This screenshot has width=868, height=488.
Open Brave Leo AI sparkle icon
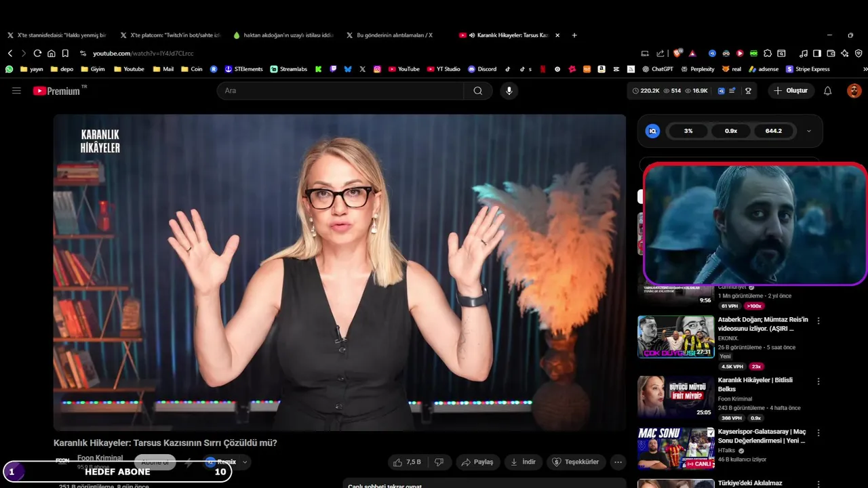(845, 53)
